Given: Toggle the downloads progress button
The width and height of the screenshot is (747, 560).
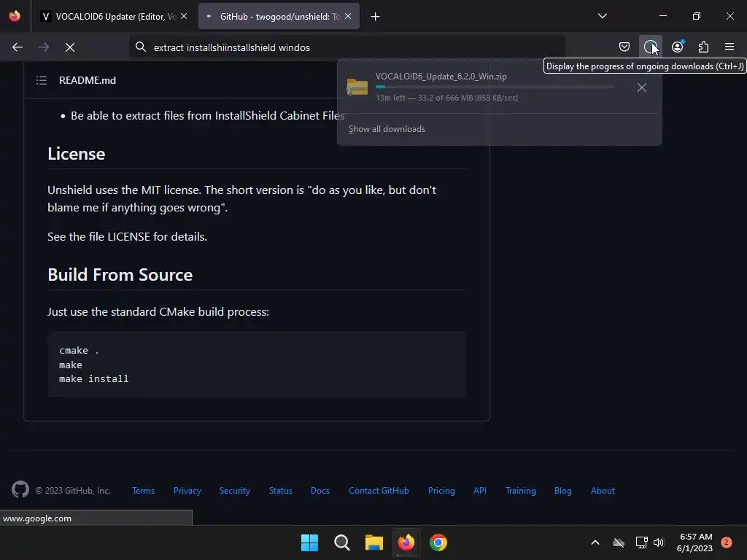Looking at the screenshot, I should [x=650, y=47].
